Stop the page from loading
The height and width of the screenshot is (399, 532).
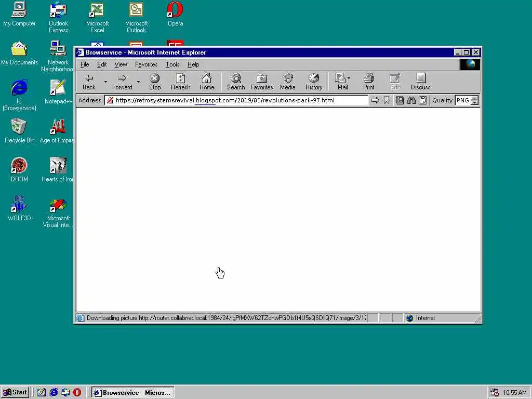click(155, 82)
